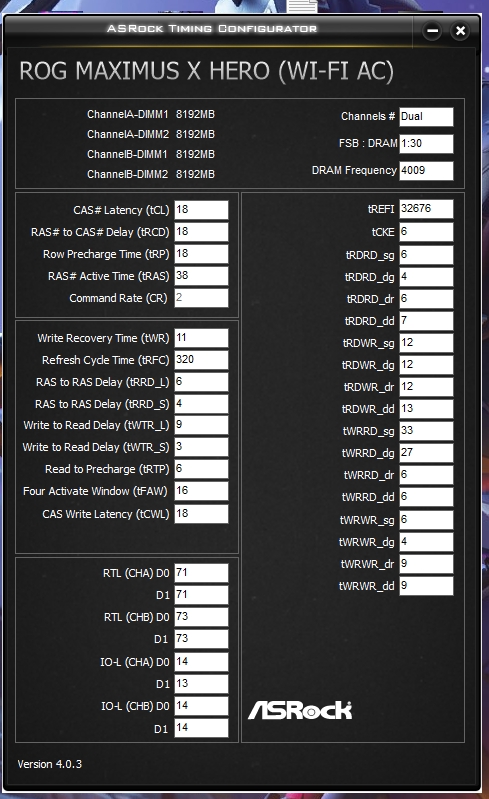The image size is (489, 799).
Task: Select the tRCD value field
Action: click(201, 232)
